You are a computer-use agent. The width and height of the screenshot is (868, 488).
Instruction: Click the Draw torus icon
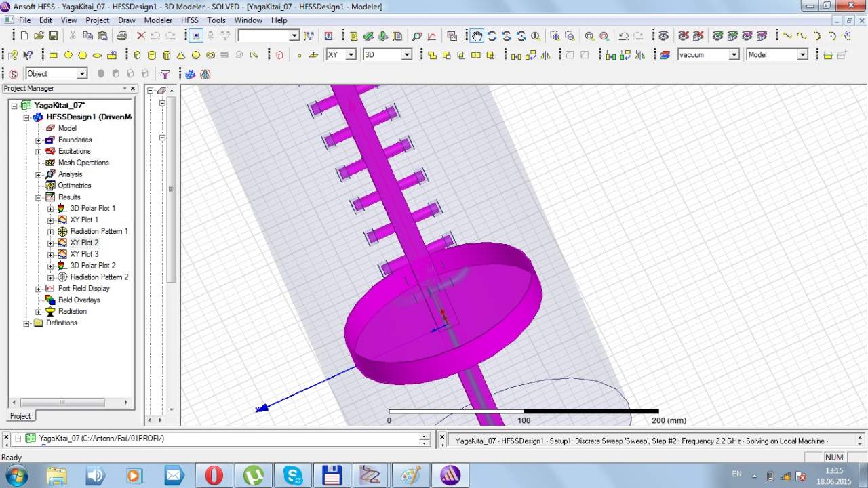coord(211,55)
